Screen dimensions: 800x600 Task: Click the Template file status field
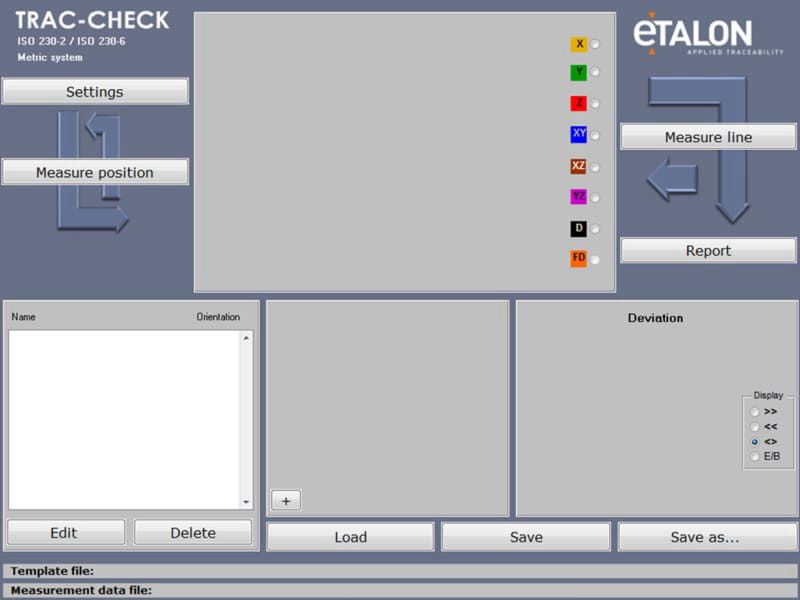coord(400,571)
